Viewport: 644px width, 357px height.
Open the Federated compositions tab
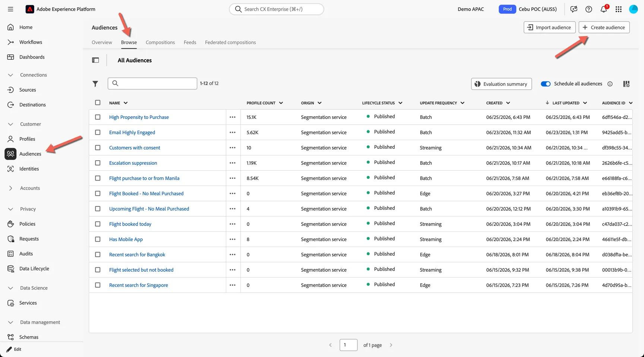pos(230,42)
